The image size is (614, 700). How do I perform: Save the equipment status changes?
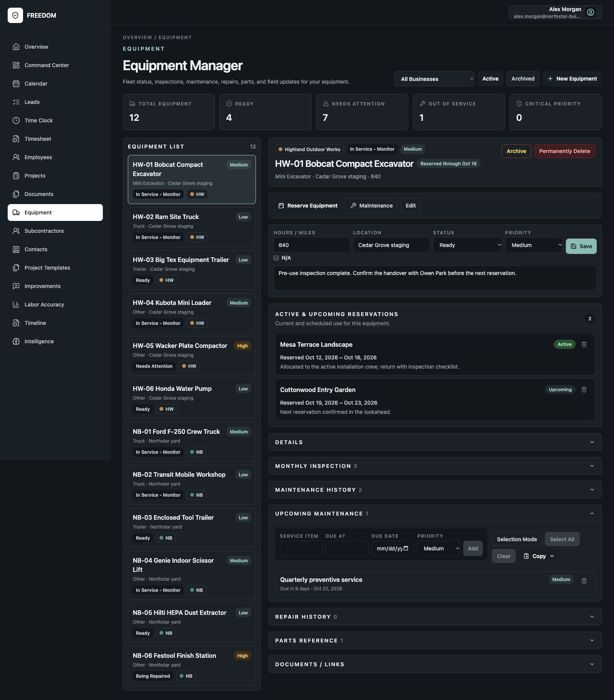[x=581, y=246]
